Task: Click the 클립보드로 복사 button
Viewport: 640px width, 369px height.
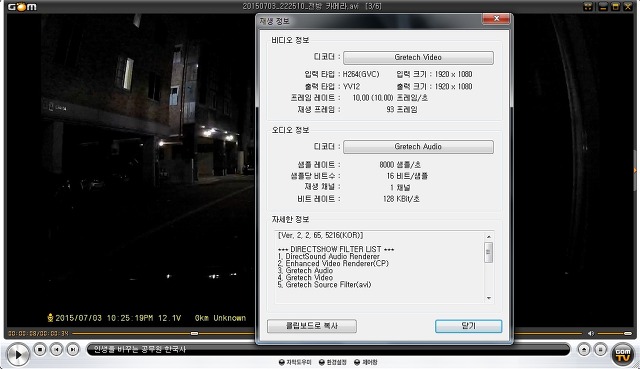Action: click(312, 326)
